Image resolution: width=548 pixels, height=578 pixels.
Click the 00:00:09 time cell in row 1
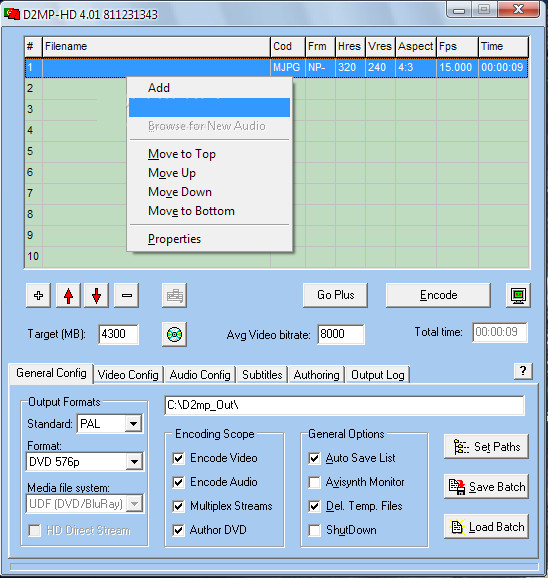coord(503,67)
